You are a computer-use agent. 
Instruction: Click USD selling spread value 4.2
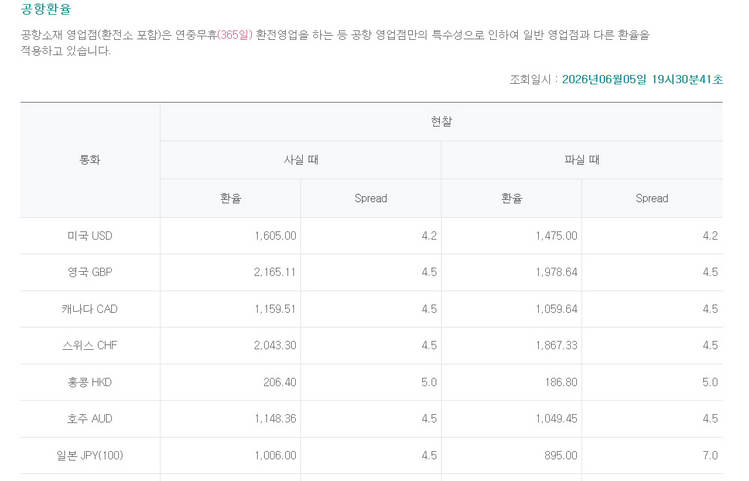(710, 236)
